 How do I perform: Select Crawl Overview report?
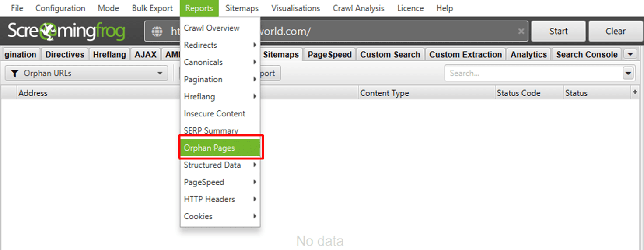tap(220, 28)
